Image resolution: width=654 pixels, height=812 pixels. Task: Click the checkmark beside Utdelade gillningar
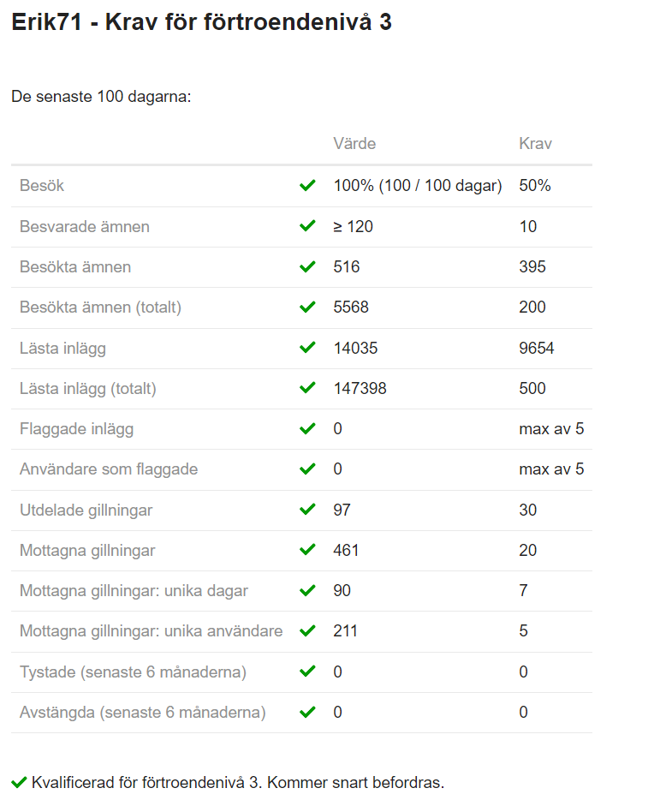pos(307,510)
